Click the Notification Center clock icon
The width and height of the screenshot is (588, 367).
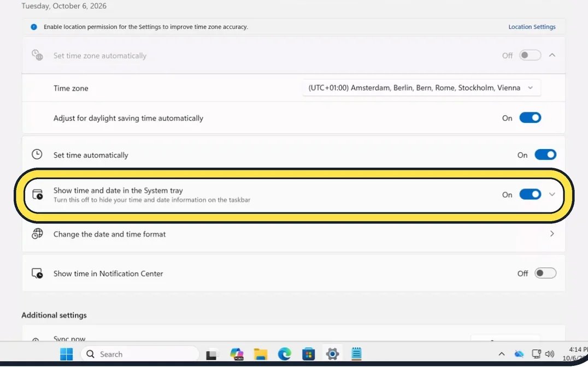[37, 273]
